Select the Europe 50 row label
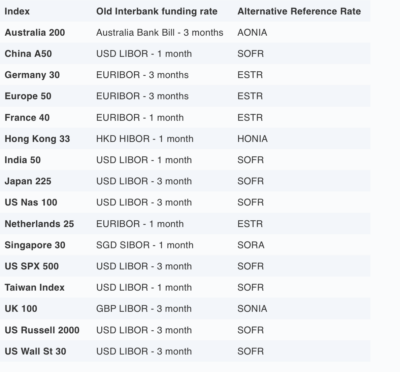 [x=28, y=96]
